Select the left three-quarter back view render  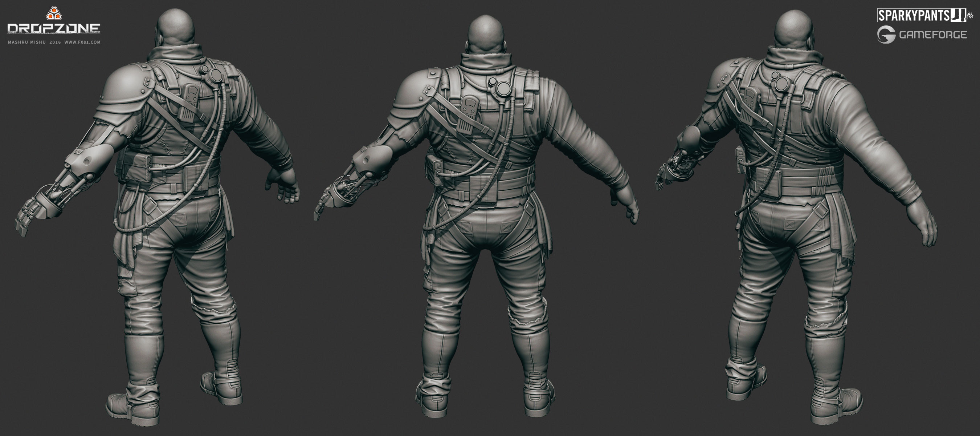tap(158, 217)
